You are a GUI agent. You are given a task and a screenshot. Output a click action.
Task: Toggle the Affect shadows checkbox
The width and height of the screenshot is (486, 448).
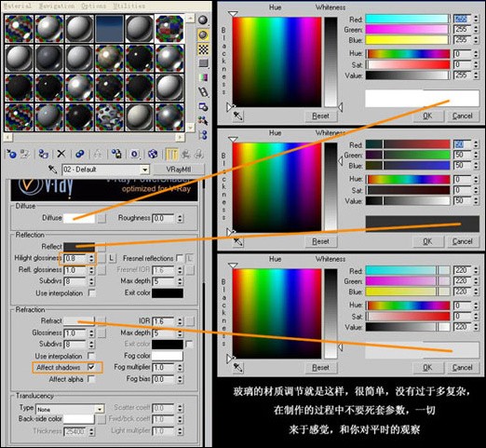click(91, 367)
